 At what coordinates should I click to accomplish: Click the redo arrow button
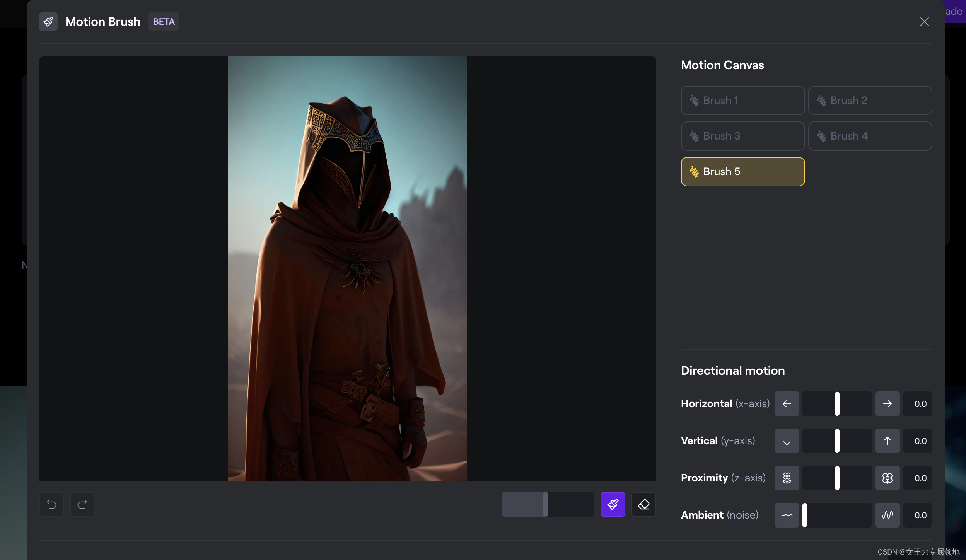(x=82, y=504)
